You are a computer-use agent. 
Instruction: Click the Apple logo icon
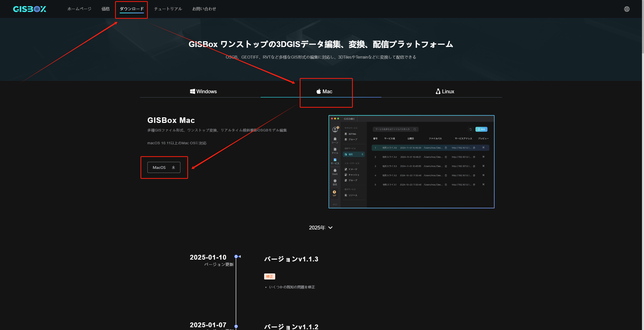(x=318, y=91)
